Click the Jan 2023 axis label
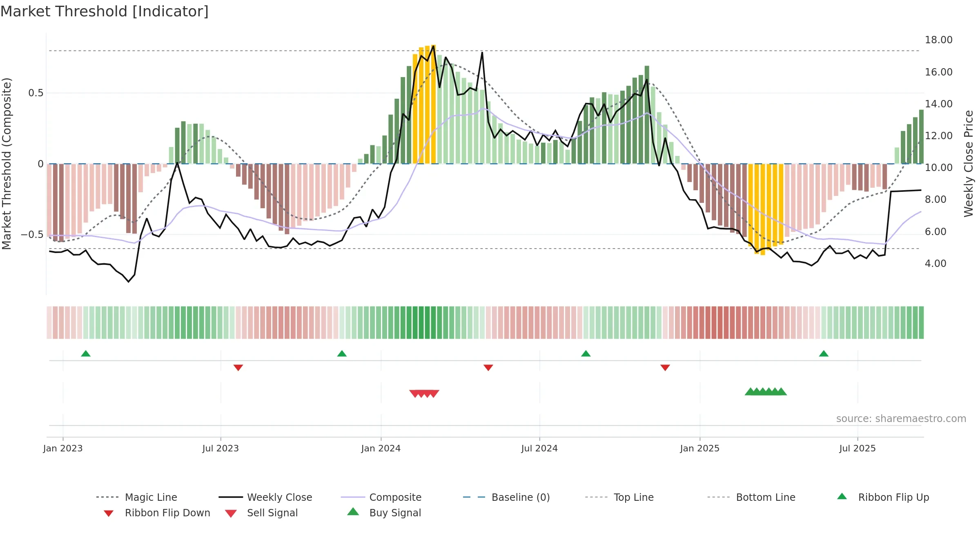Image resolution: width=980 pixels, height=551 pixels. pyautogui.click(x=63, y=449)
